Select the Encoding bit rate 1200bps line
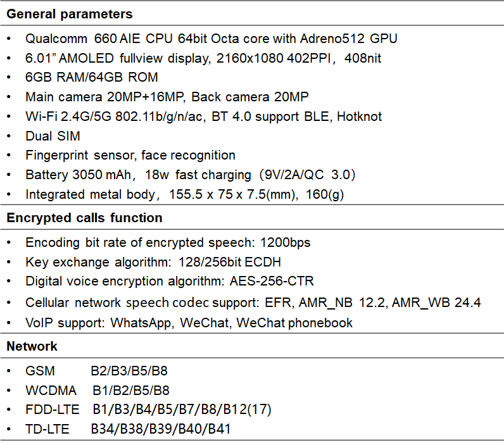 coord(168,242)
